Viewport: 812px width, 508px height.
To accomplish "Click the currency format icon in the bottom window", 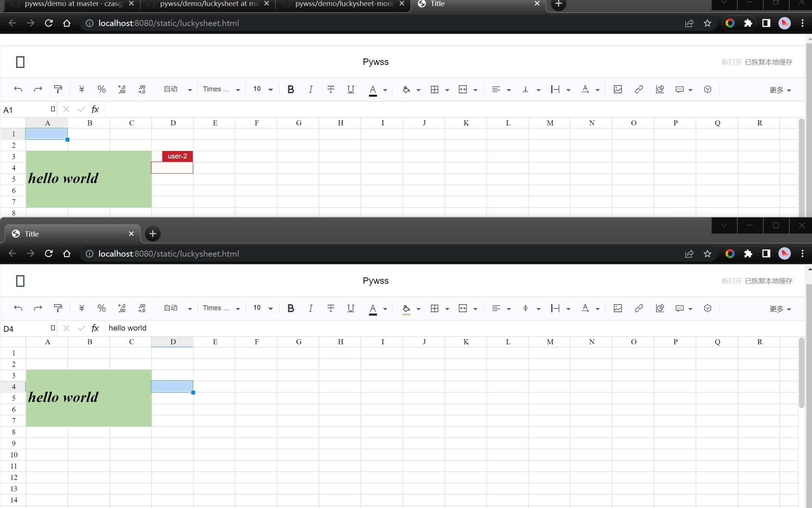I will [82, 308].
